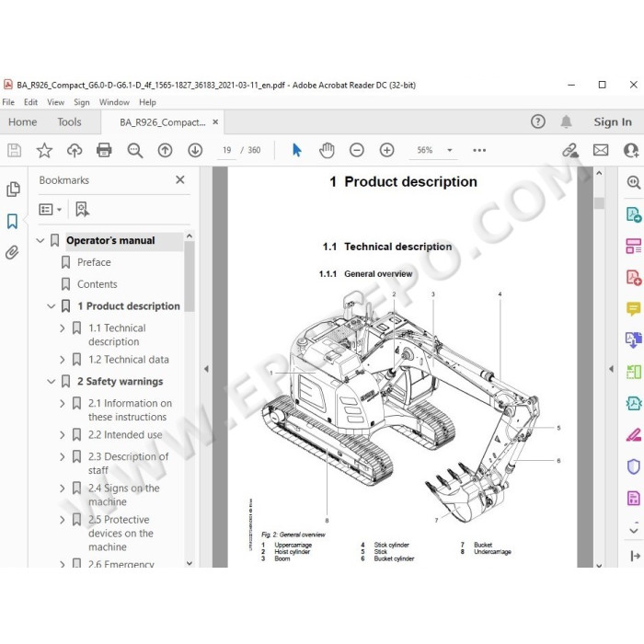Open the Help menu

pyautogui.click(x=147, y=102)
